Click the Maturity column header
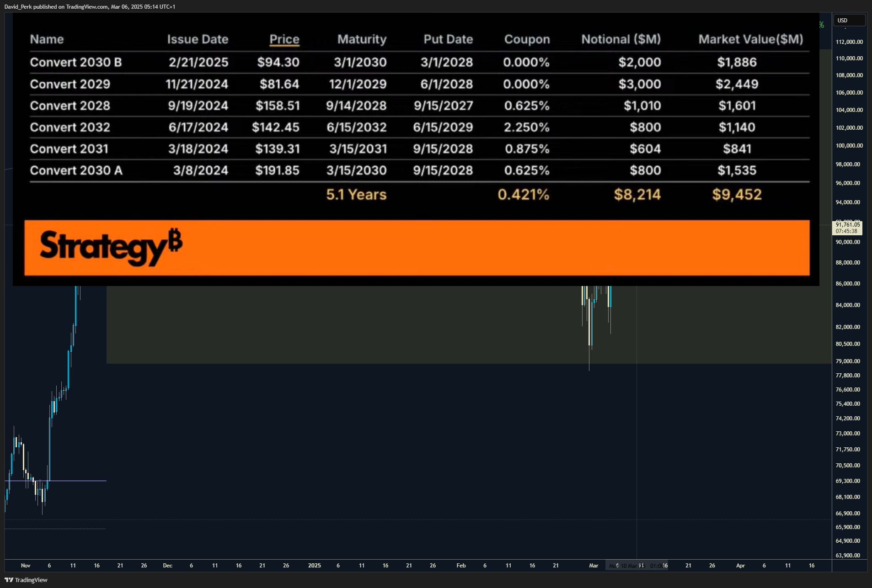Screen dimensions: 872x588 pyautogui.click(x=362, y=39)
